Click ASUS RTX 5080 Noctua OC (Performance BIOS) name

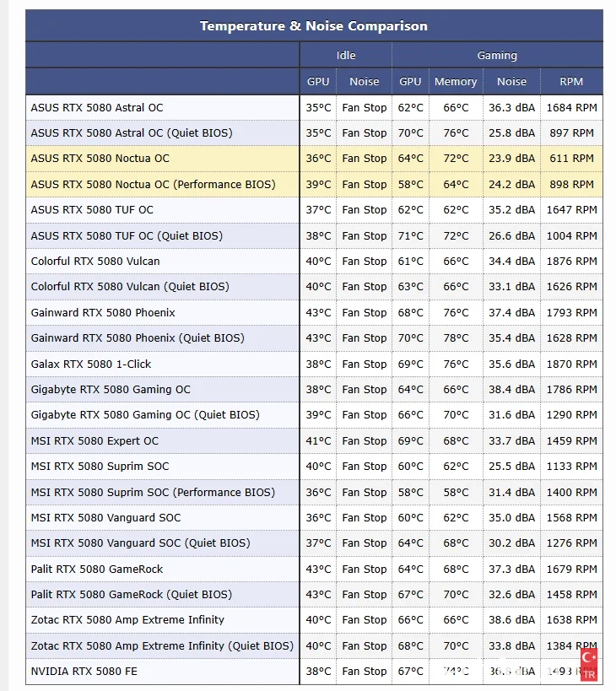[x=153, y=184]
